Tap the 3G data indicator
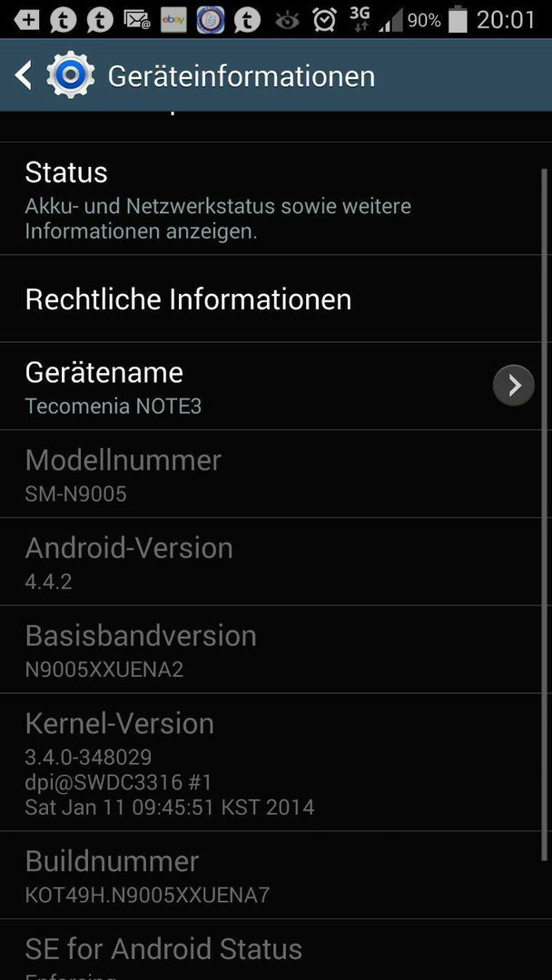The height and width of the screenshot is (980, 552). 360,19
